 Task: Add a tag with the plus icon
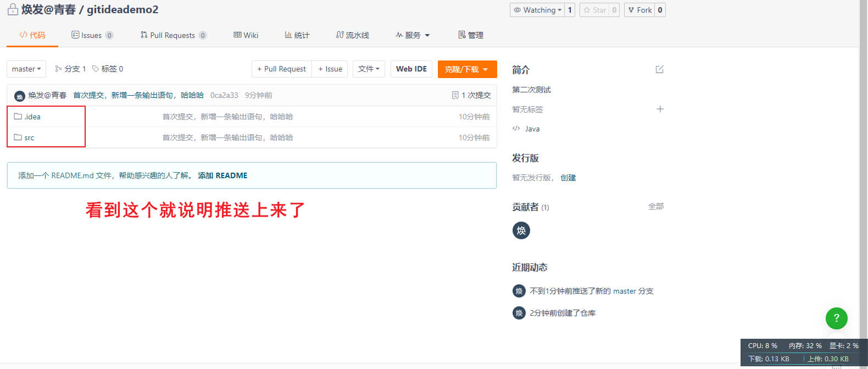coord(660,109)
